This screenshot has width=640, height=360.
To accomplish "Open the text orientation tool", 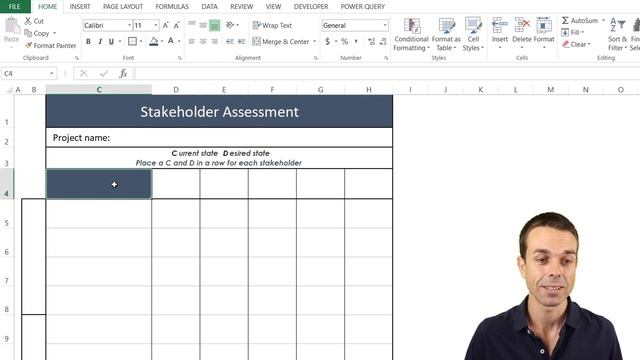I will click(x=231, y=25).
